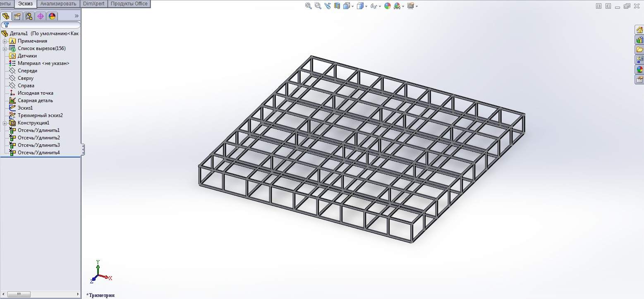Viewport: 644px width, 299px height.
Task: Open the Design Library in task pane
Action: [x=639, y=40]
